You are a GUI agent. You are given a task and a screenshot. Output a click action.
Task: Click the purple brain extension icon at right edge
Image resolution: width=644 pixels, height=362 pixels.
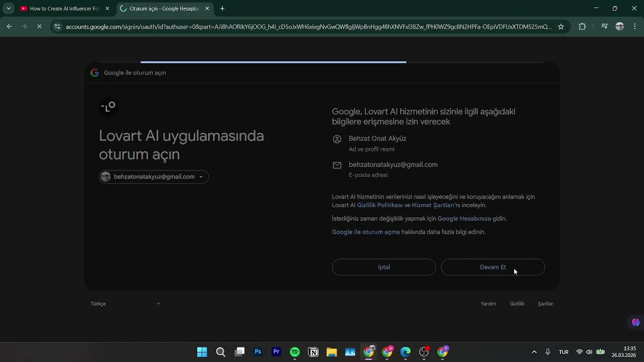636,322
